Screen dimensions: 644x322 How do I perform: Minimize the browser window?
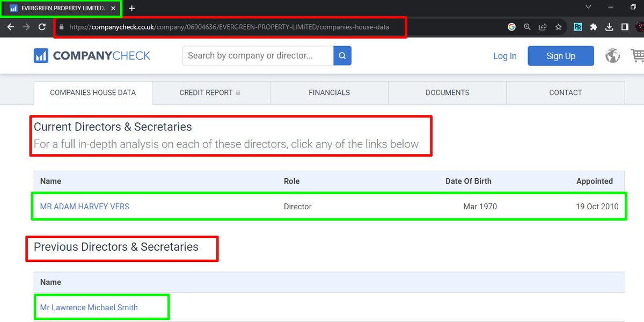pyautogui.click(x=611, y=8)
